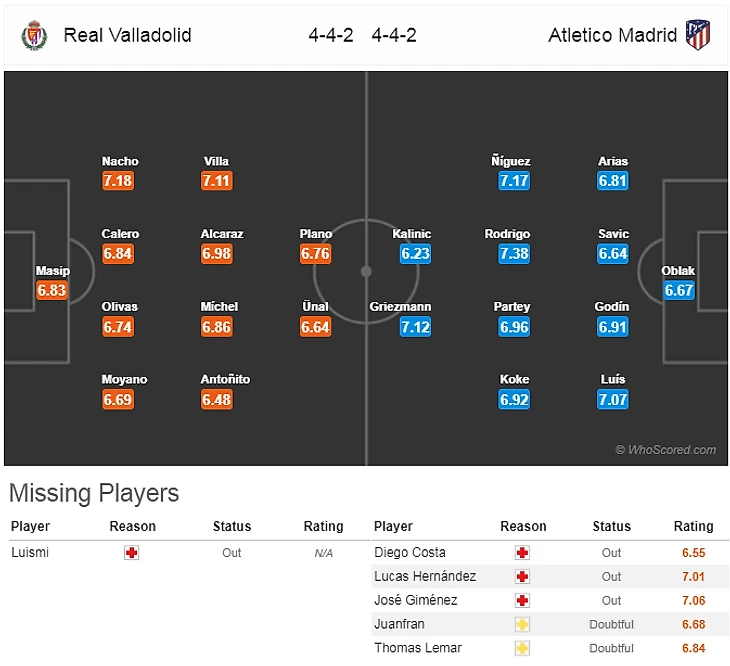Image resolution: width=730 pixels, height=666 pixels.
Task: Click Thomas Lemar's yellow doubtful icon
Action: click(522, 649)
